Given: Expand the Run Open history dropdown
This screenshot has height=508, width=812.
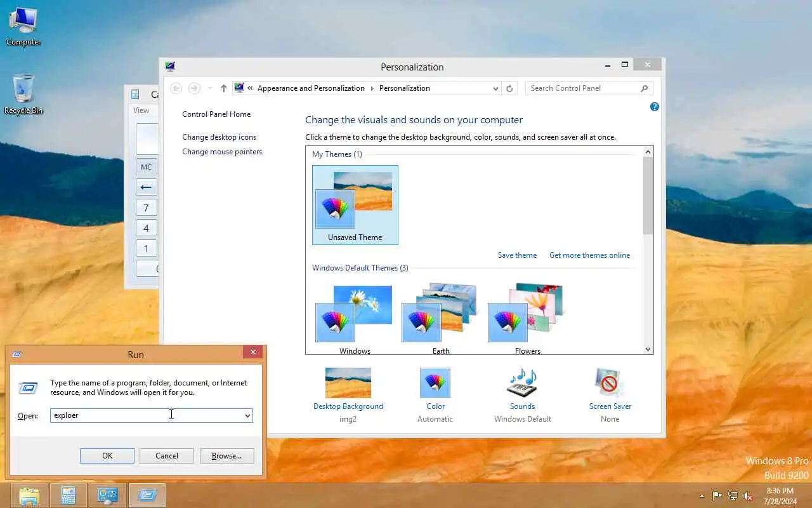Looking at the screenshot, I should [247, 415].
